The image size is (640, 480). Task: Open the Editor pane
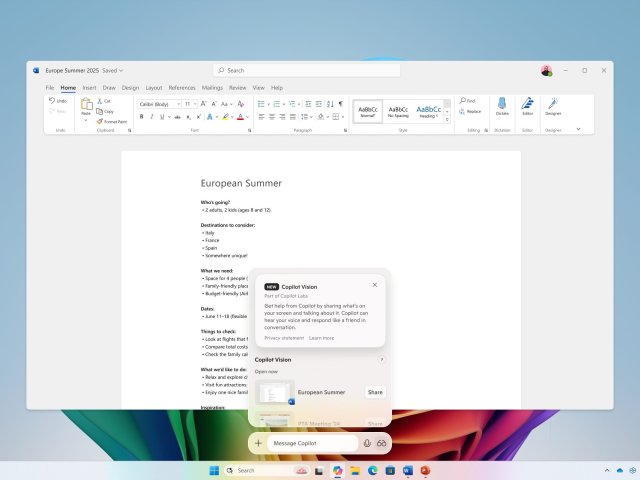click(x=527, y=106)
